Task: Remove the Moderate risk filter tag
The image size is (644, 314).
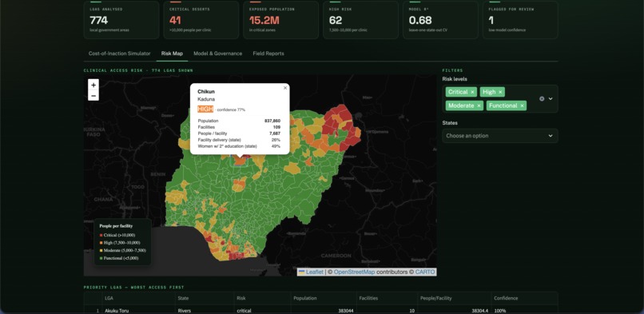Action: tap(479, 105)
